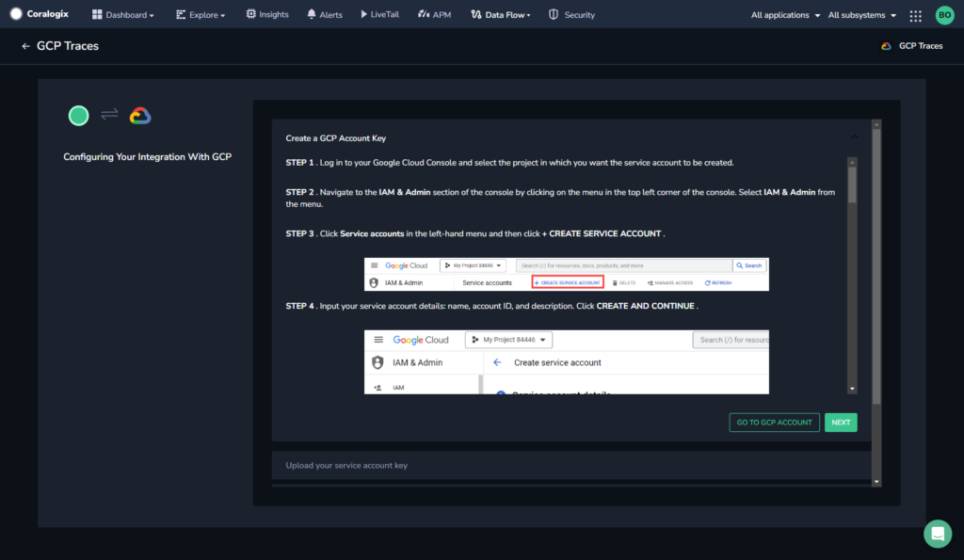Open the BO user avatar menu

click(944, 15)
